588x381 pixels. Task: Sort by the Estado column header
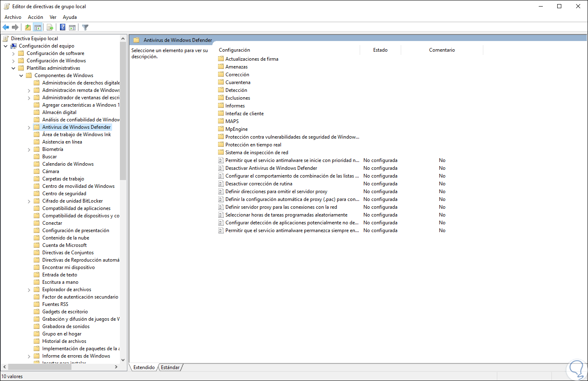(380, 50)
